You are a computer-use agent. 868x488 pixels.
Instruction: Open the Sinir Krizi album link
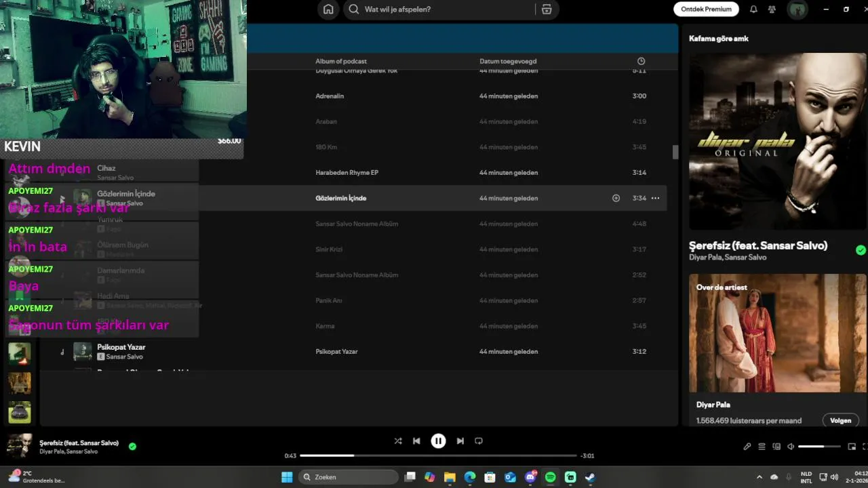tap(329, 249)
